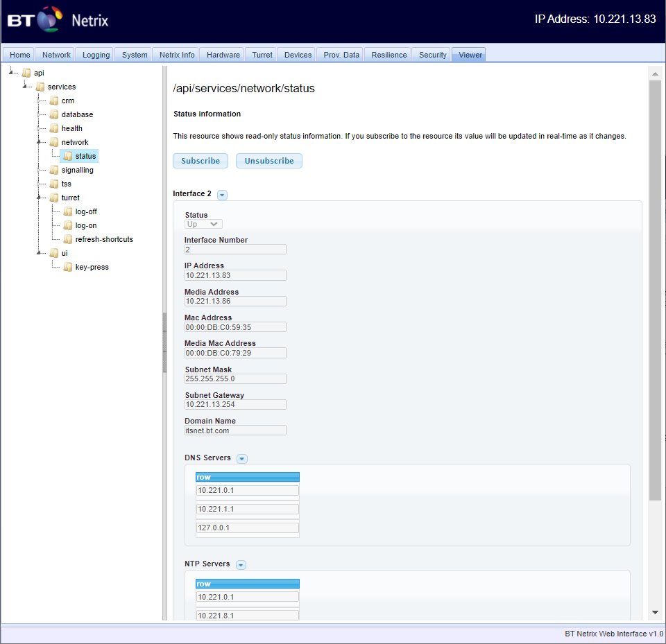Click the log-off page icon under turret

(67, 211)
